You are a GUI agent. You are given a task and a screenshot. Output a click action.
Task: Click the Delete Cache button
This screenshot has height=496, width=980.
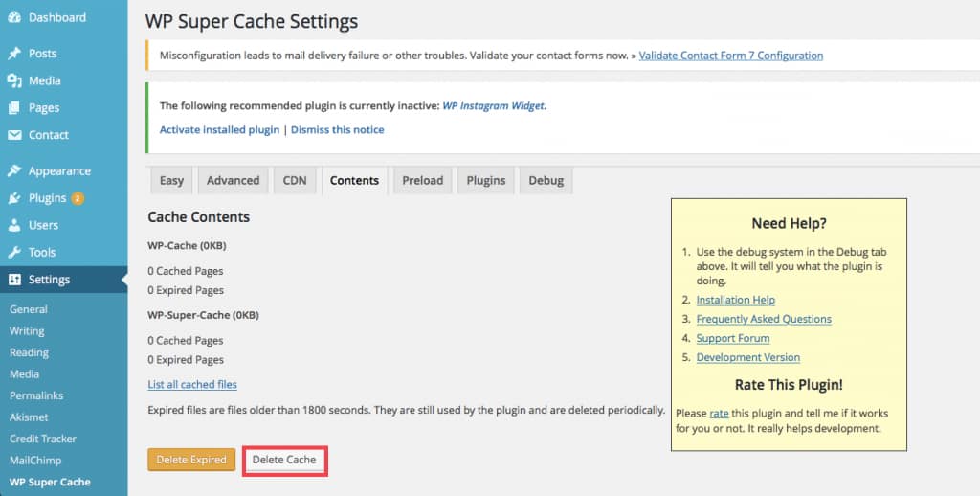284,460
